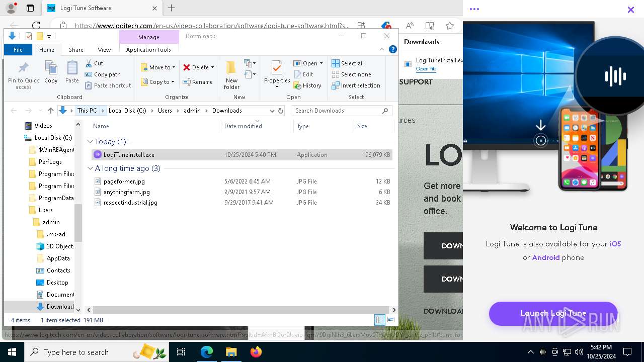The height and width of the screenshot is (362, 644).
Task: Click the Type here to search box
Action: [x=96, y=352]
